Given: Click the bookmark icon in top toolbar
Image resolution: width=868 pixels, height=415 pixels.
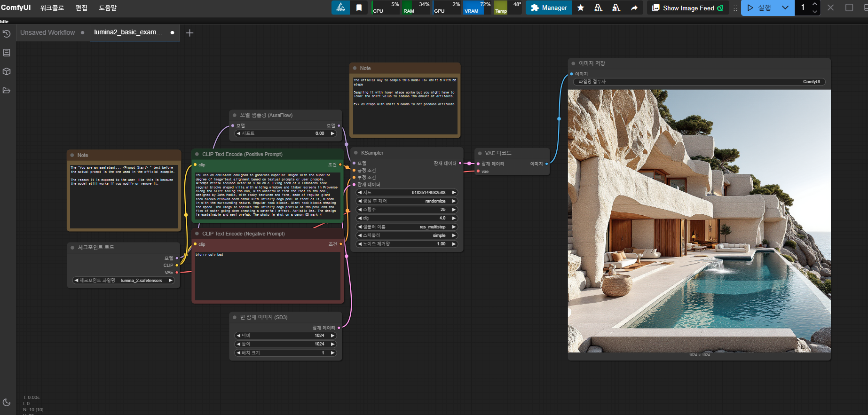Looking at the screenshot, I should click(359, 8).
